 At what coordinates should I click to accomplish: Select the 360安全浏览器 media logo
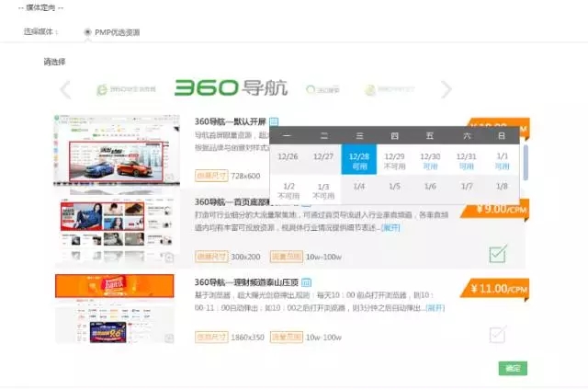(126, 90)
